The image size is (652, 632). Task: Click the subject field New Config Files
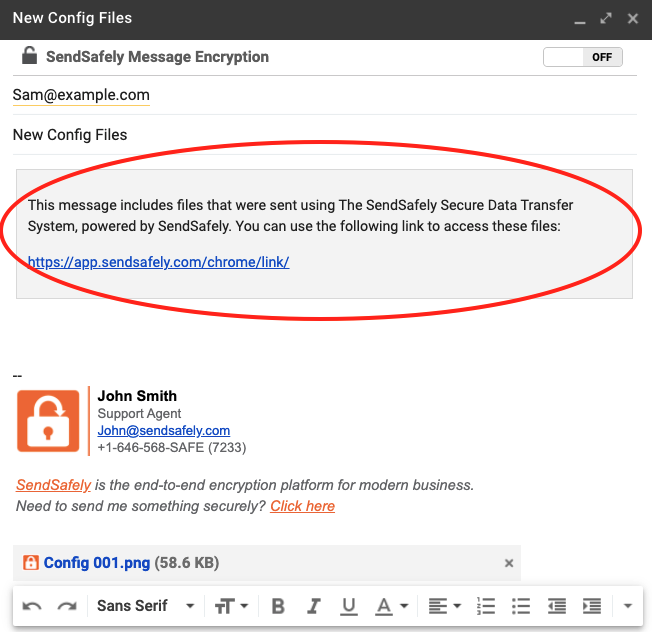tap(325, 135)
